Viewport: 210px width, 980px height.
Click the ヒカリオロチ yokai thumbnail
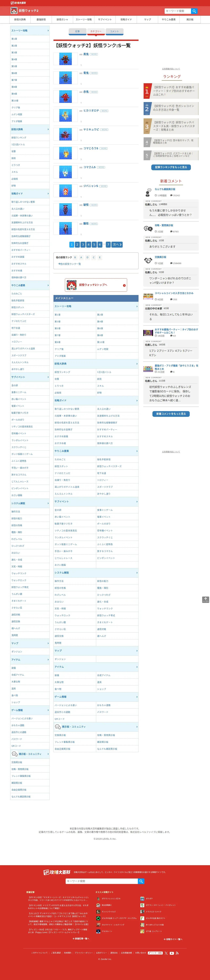click(65, 115)
